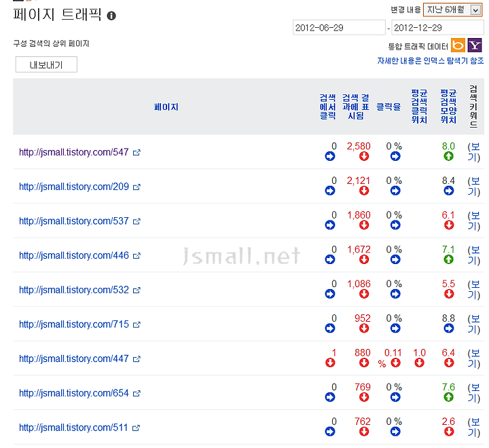The width and height of the screenshot is (489, 448).
Task: Open link http://jsmall.tistory.com/446
Action: 74,255
